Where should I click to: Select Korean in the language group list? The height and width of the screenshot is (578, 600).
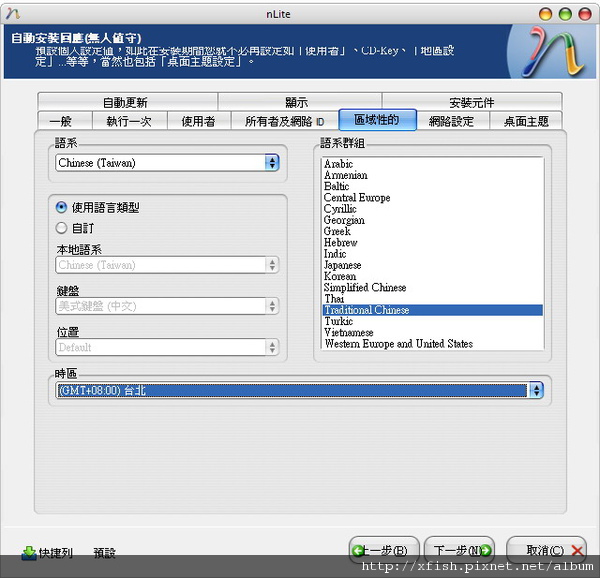(432, 276)
